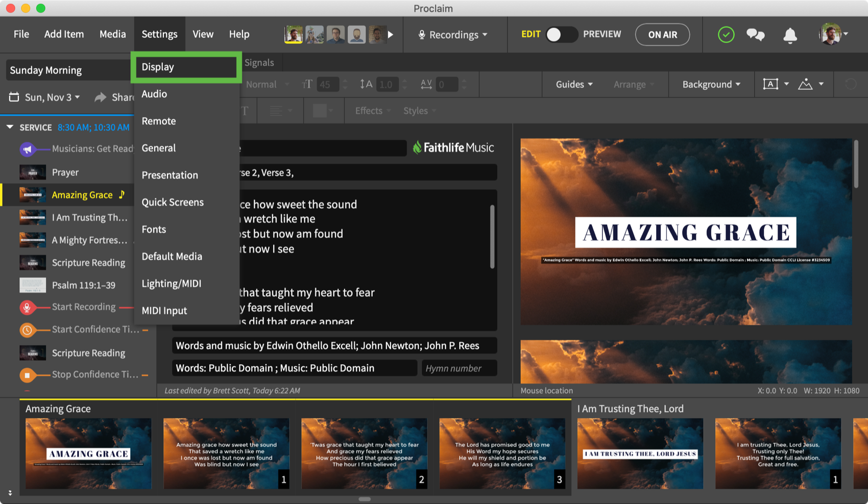Open the Add Item menu
868x504 pixels.
click(64, 34)
